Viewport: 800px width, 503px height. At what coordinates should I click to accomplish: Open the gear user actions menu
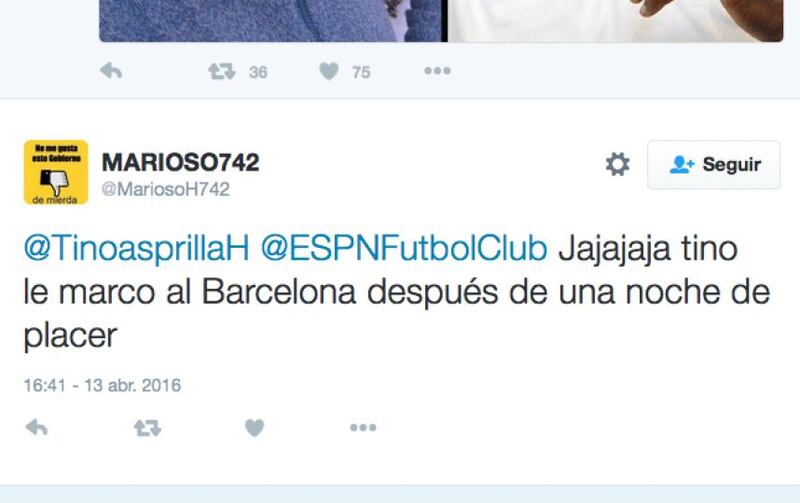tap(617, 164)
